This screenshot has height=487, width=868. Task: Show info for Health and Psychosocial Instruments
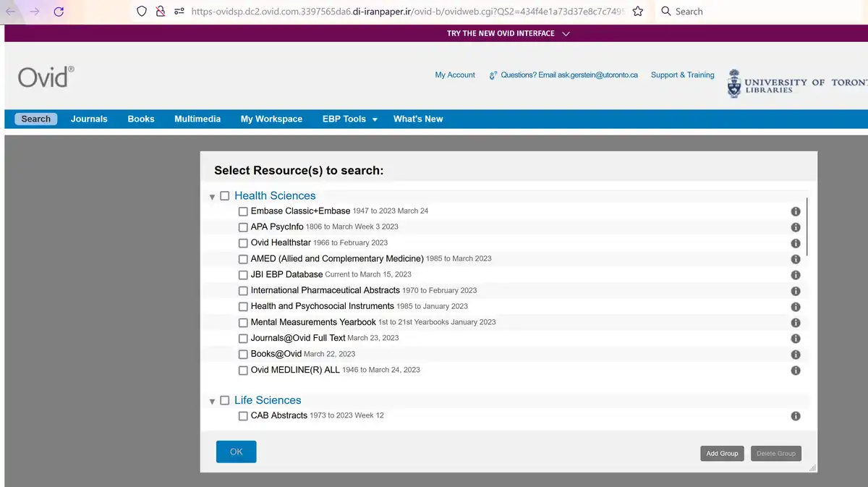pos(795,307)
